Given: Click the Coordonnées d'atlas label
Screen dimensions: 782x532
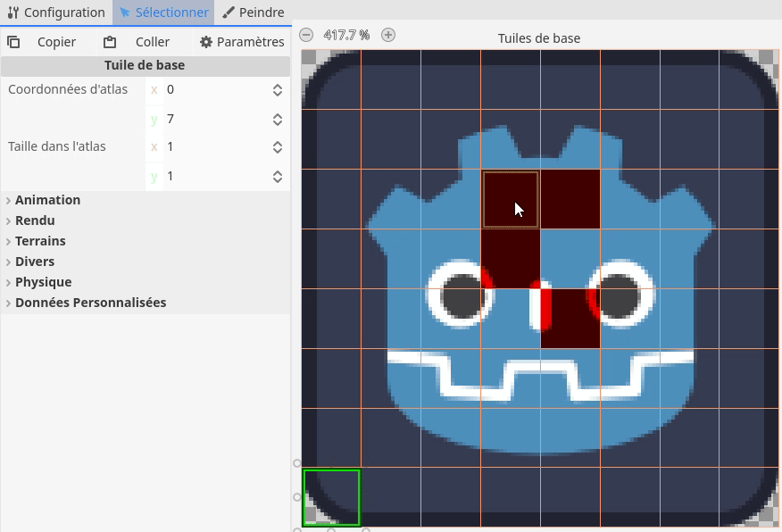Looking at the screenshot, I should pos(68,89).
